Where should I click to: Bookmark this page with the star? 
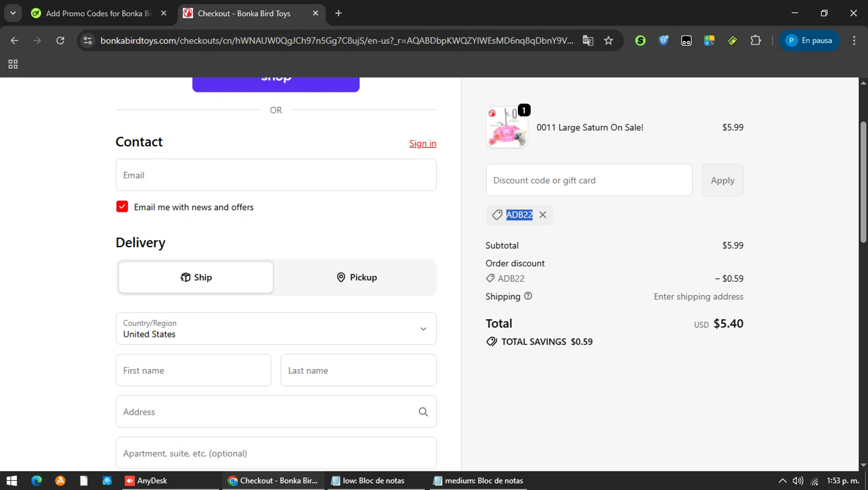click(x=608, y=40)
